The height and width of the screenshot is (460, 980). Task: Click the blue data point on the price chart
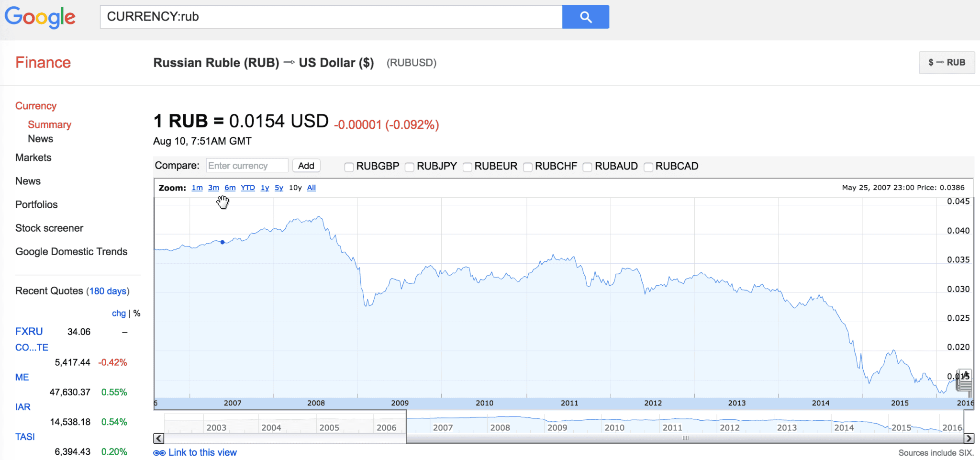click(223, 242)
